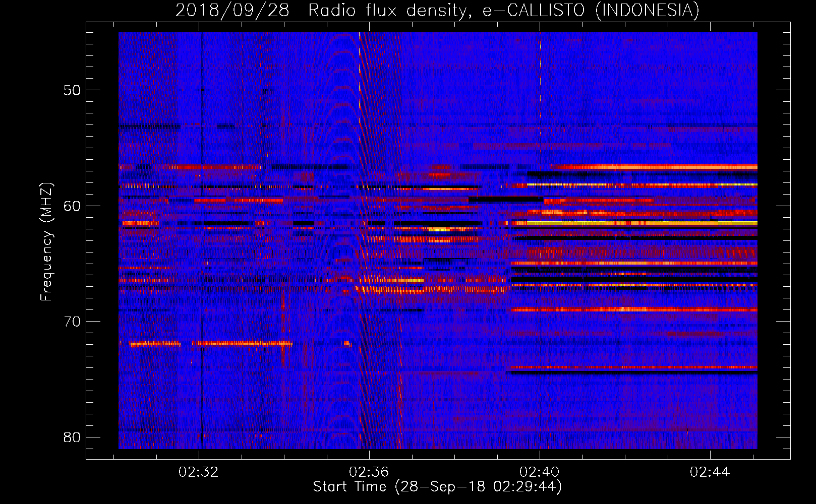Click the '02:44' time tick label
The image size is (816, 504).
pos(710,472)
